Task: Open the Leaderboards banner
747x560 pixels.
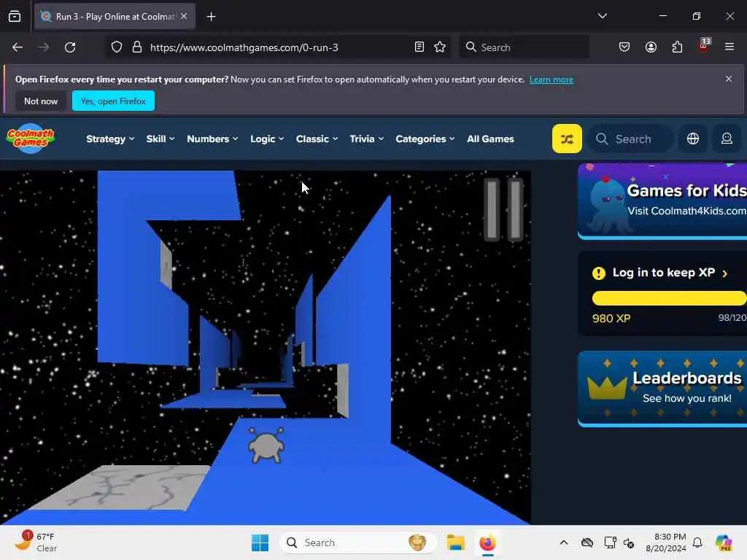Action: [662, 389]
